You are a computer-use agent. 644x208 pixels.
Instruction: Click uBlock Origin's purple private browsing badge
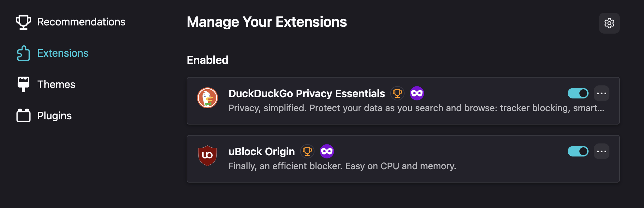pyautogui.click(x=327, y=151)
